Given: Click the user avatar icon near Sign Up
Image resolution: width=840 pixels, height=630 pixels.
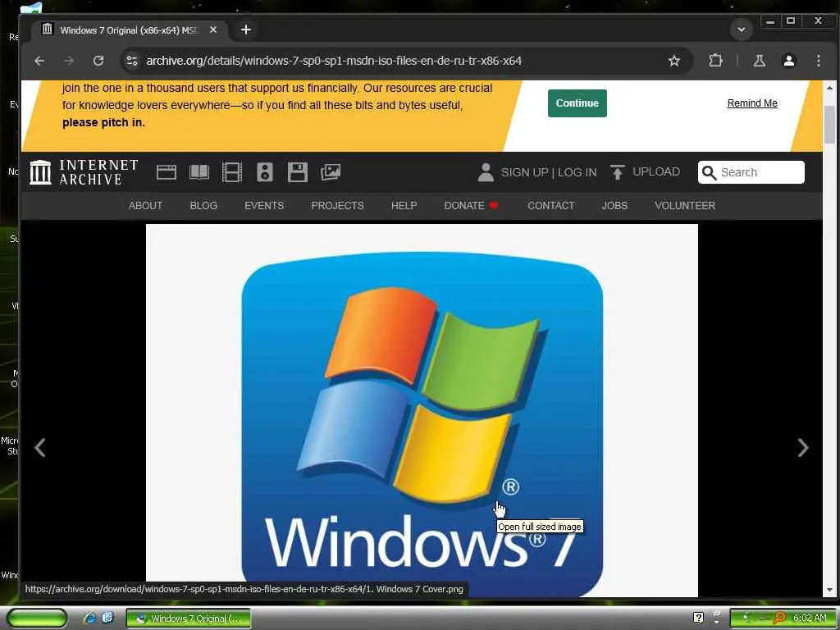Looking at the screenshot, I should point(486,172).
